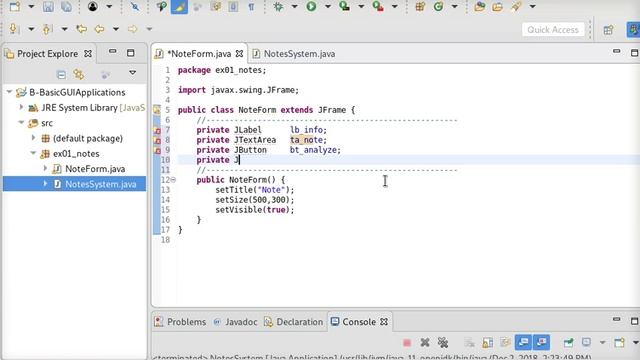
Task: Switch to the NotesSystem.java editor tab
Action: (299, 53)
